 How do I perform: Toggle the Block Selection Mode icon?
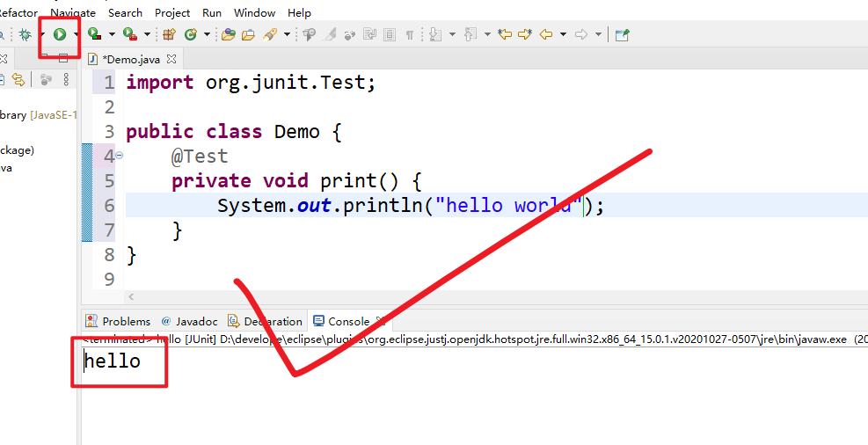point(390,35)
